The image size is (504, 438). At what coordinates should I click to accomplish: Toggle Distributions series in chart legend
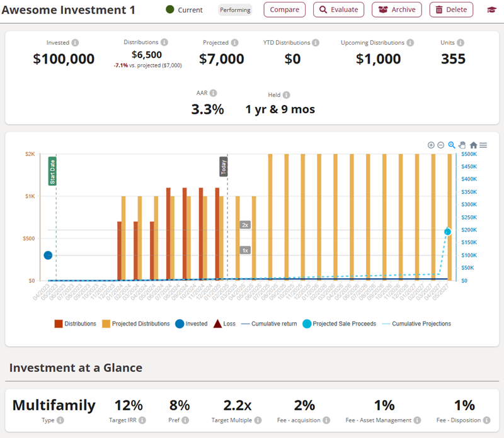tap(75, 323)
